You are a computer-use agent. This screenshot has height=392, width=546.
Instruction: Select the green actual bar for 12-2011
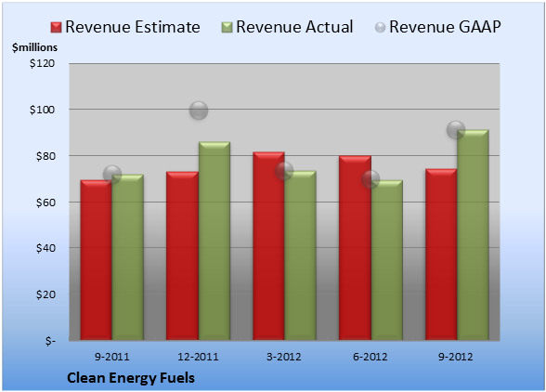(x=214, y=241)
